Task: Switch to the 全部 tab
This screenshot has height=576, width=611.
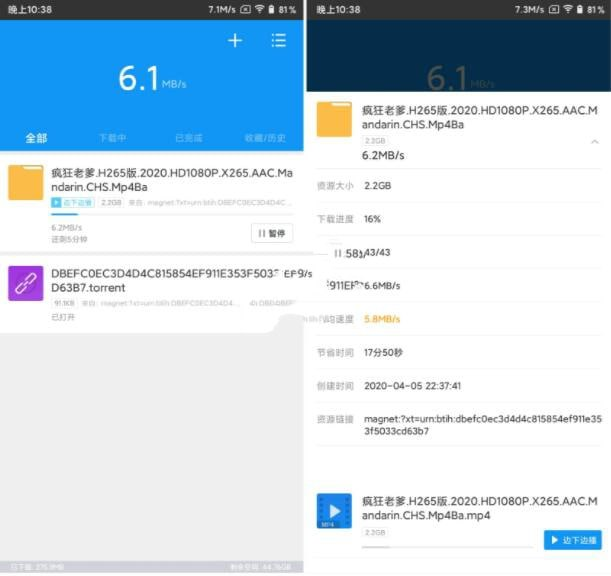Action: 37,138
